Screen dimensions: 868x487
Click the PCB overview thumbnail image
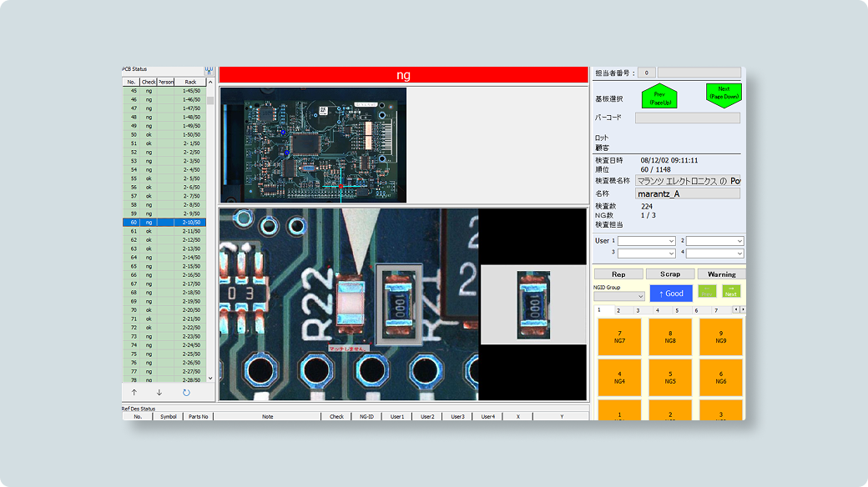tap(313, 145)
